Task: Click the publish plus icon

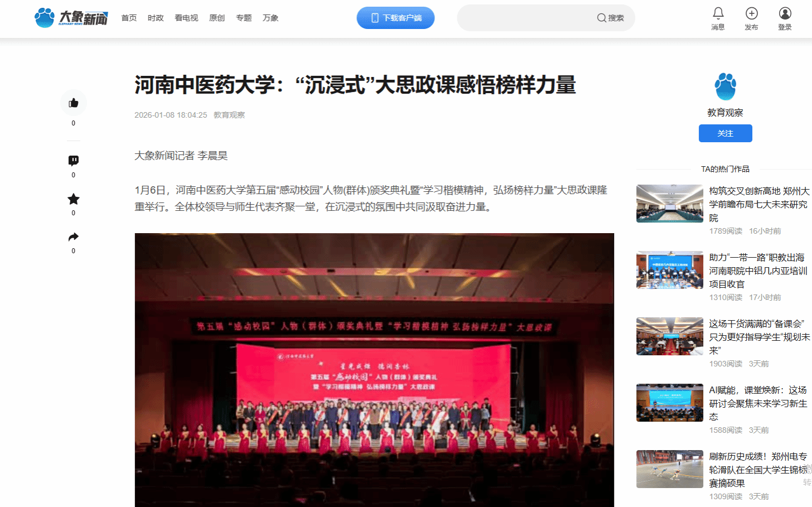Action: pos(752,13)
